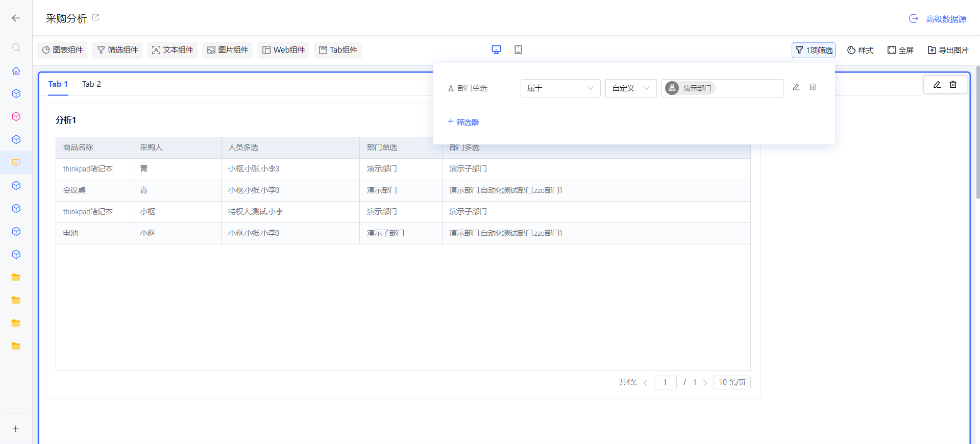Open the external link icon beside 采购分析
The image size is (980, 444).
coord(95,17)
